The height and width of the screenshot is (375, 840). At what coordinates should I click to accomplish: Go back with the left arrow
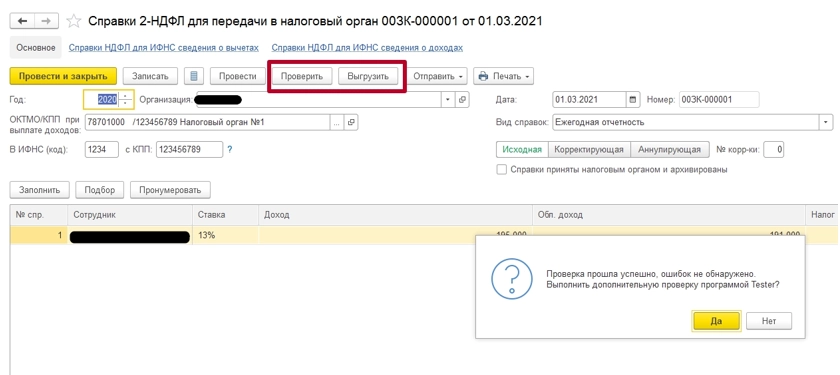[22, 21]
